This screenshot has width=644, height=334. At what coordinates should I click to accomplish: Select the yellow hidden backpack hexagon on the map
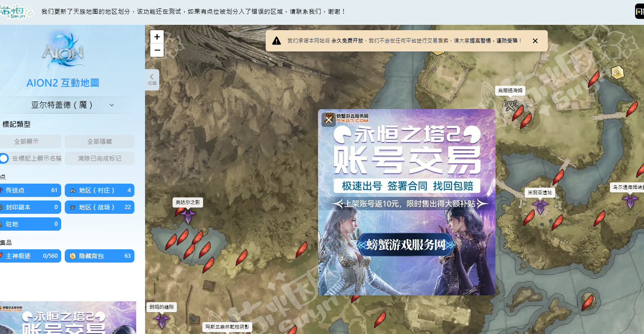pyautogui.click(x=617, y=72)
